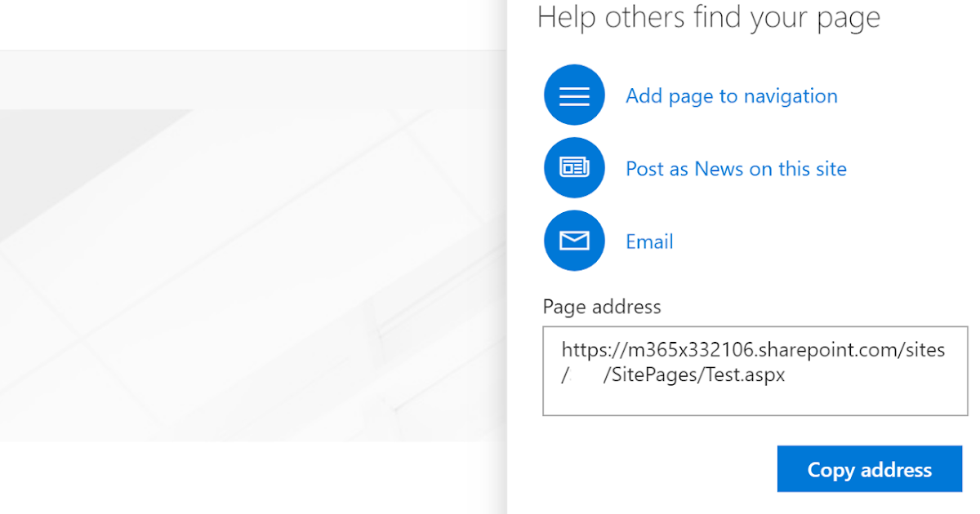The image size is (980, 514).
Task: Click the circular icon for Add page to navigation
Action: tap(574, 95)
